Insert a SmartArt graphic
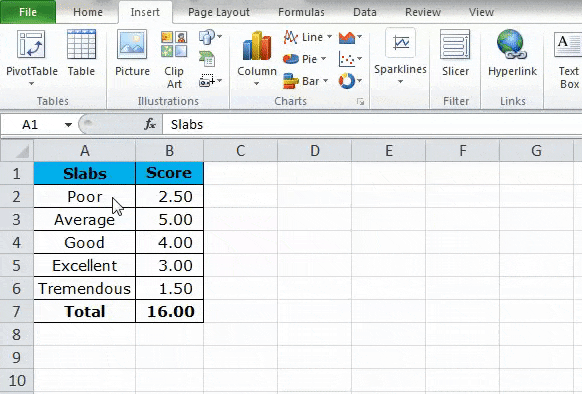Viewport: 582px width, 394px height. 207,59
